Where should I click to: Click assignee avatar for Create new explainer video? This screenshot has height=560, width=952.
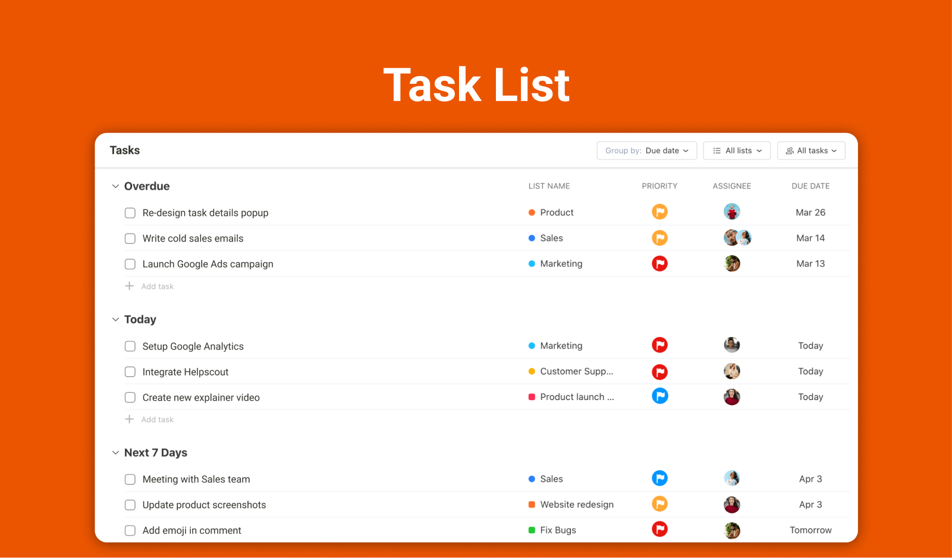[732, 397]
